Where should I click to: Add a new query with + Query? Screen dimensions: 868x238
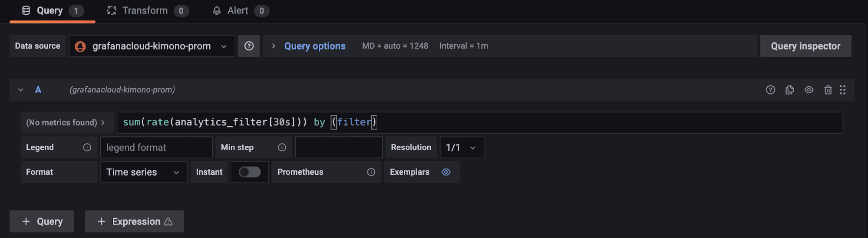42,222
